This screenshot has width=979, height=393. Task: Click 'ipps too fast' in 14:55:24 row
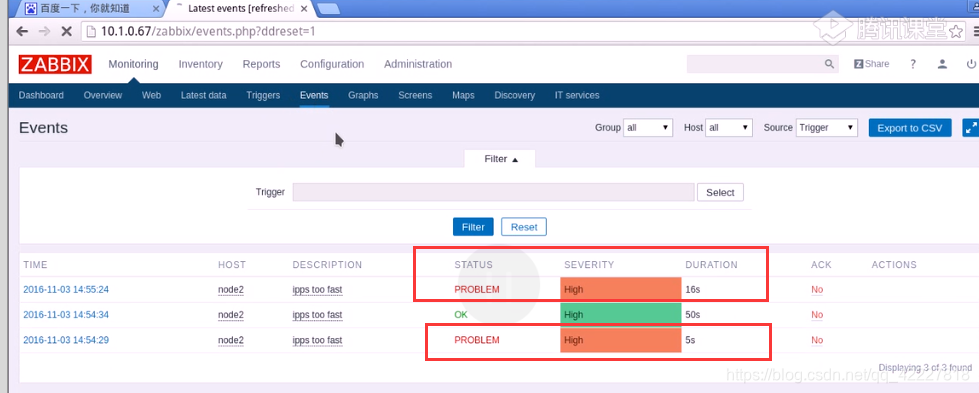[317, 289]
